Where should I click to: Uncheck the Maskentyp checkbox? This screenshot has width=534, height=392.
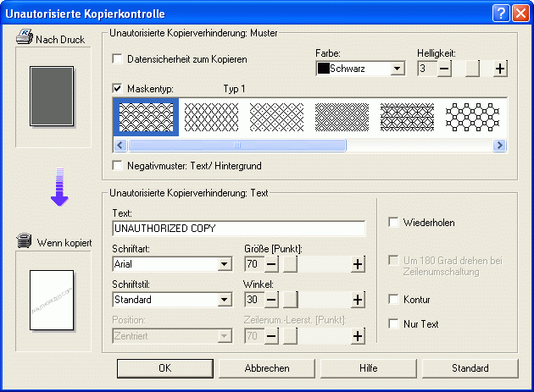(118, 88)
